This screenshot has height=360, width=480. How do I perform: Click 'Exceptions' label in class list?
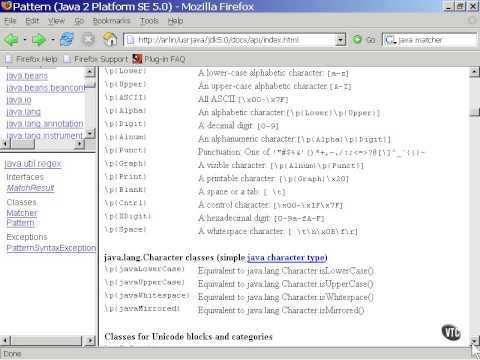point(27,237)
